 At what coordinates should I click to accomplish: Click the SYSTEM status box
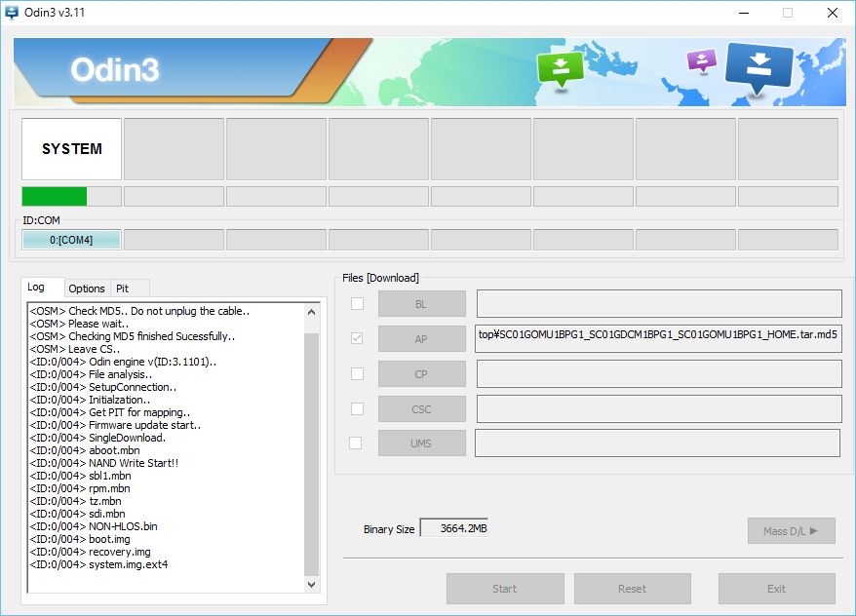click(71, 149)
